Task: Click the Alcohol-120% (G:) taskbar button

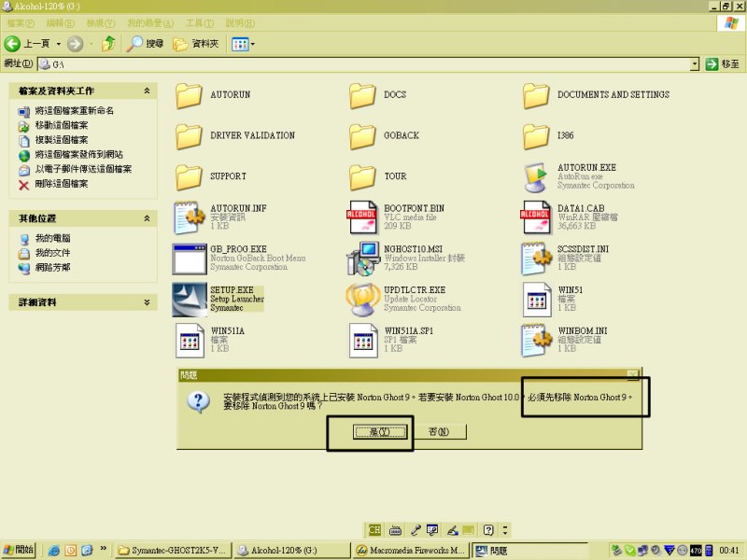Action: [x=292, y=550]
